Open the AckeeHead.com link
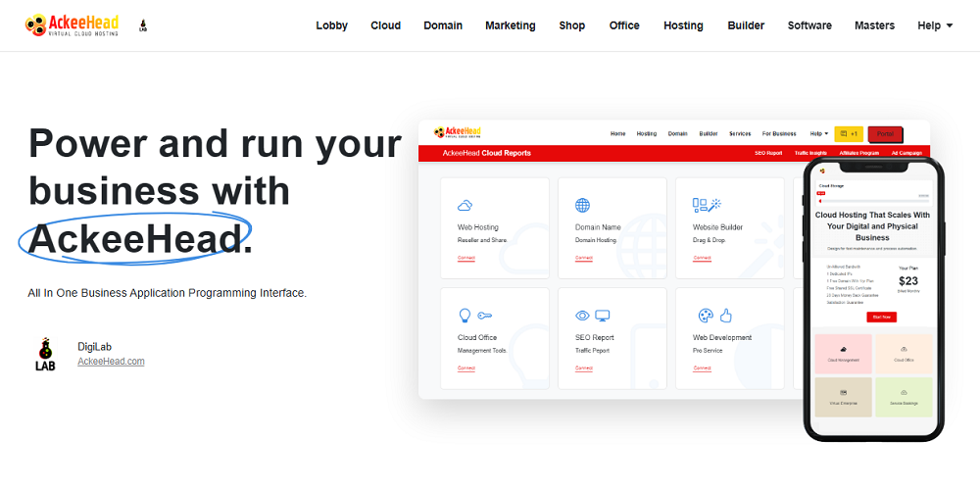 point(111,362)
